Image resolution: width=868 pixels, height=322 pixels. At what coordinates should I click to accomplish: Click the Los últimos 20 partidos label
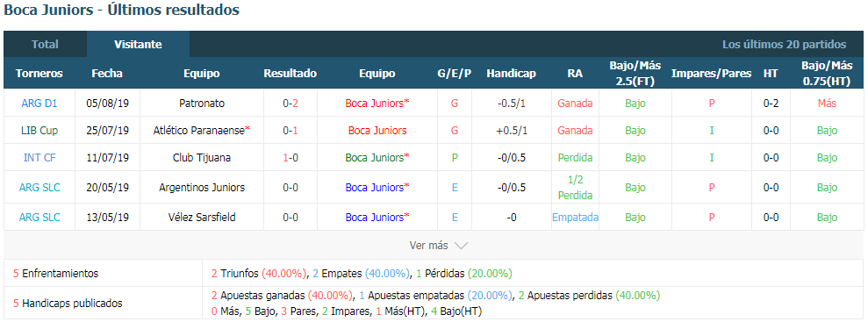coord(784,44)
